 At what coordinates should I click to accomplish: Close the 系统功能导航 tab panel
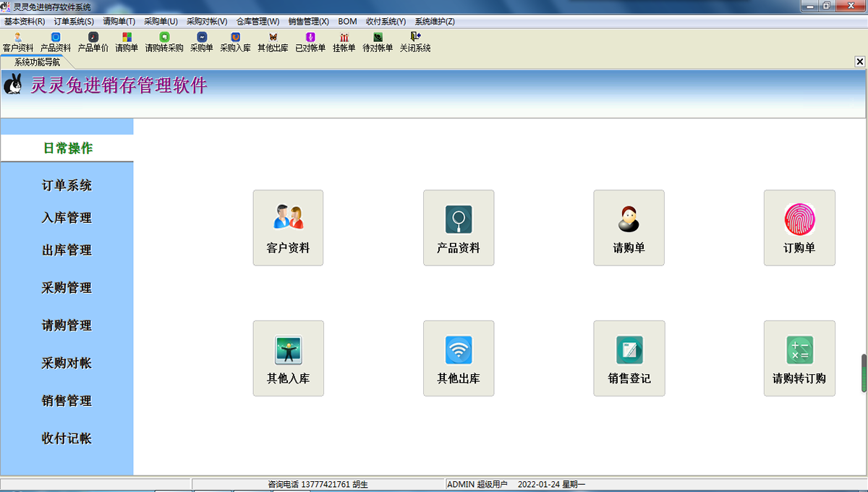pos(860,62)
